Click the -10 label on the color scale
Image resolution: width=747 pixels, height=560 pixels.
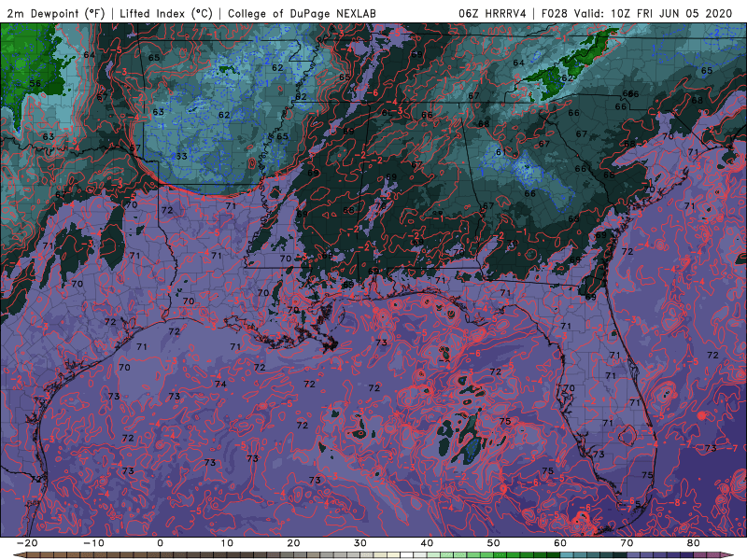click(93, 543)
